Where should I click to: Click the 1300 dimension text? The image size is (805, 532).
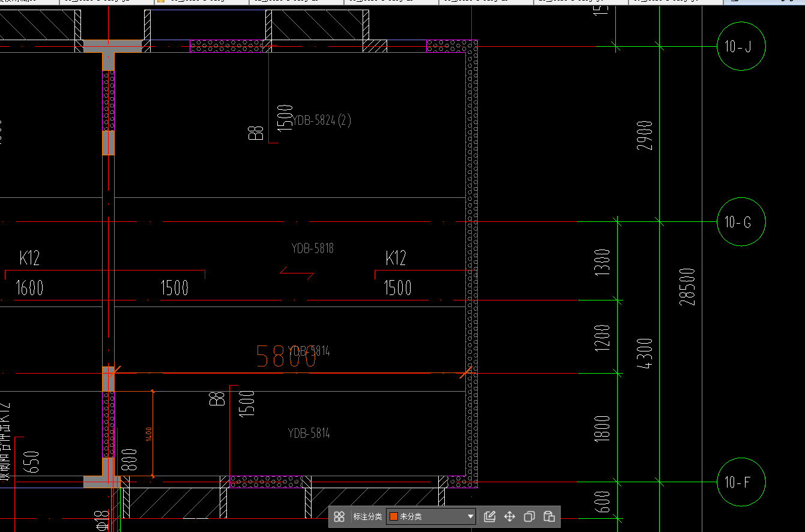(x=603, y=262)
